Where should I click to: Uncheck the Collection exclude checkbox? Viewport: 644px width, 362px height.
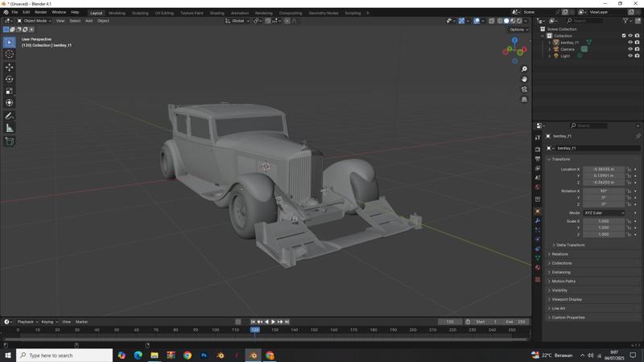[624, 35]
